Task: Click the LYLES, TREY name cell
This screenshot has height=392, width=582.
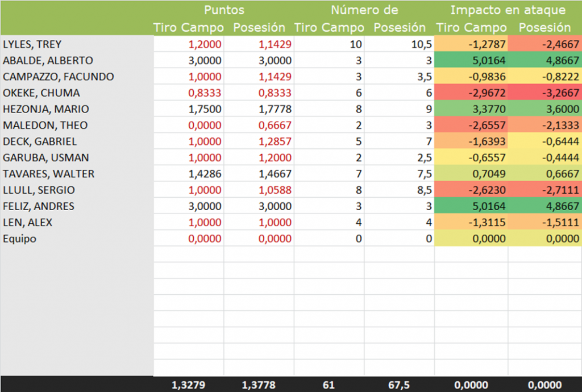Action: point(32,44)
